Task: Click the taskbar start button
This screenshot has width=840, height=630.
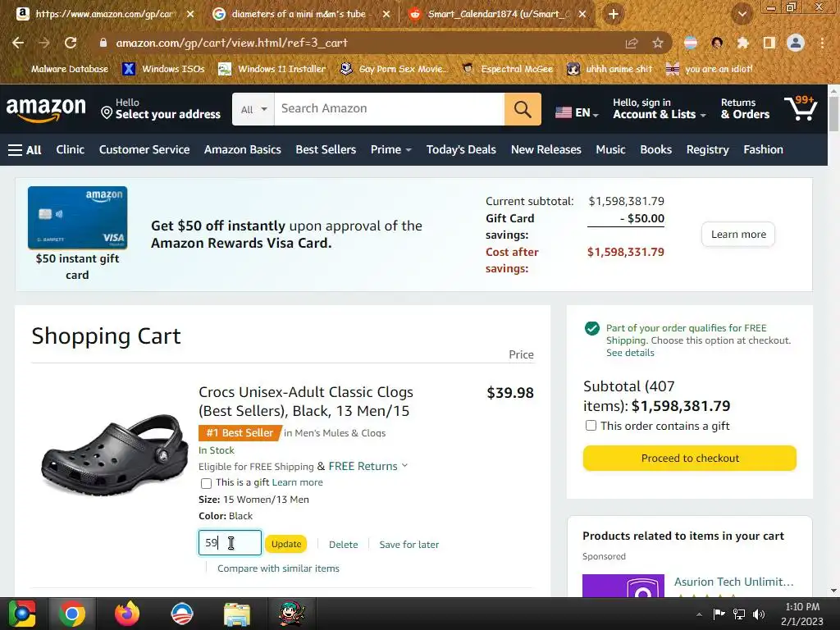Action: pyautogui.click(x=21, y=614)
